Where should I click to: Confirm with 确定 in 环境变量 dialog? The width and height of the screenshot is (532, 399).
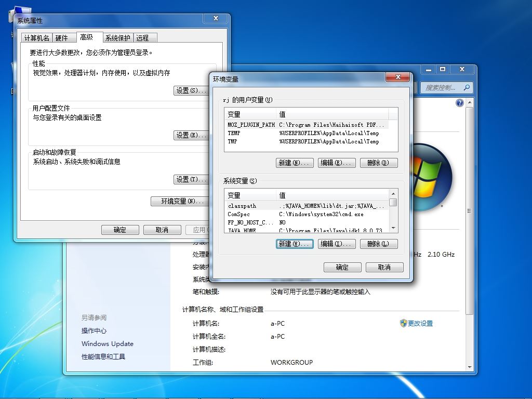point(342,268)
